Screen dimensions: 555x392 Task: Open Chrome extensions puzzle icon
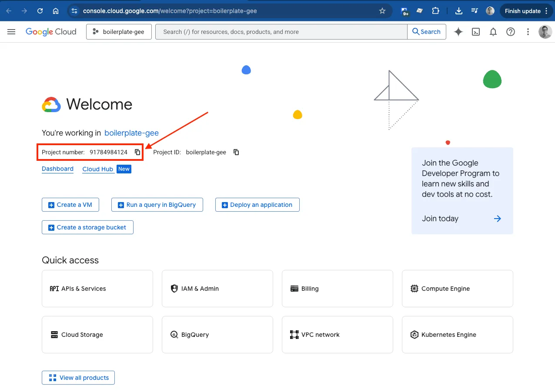tap(435, 11)
